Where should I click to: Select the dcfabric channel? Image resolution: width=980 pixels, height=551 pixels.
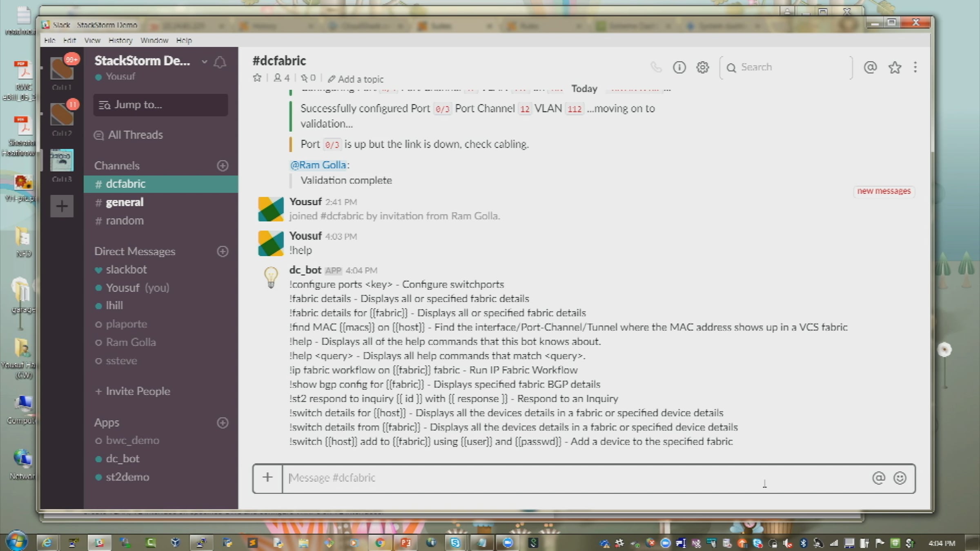coord(161,184)
